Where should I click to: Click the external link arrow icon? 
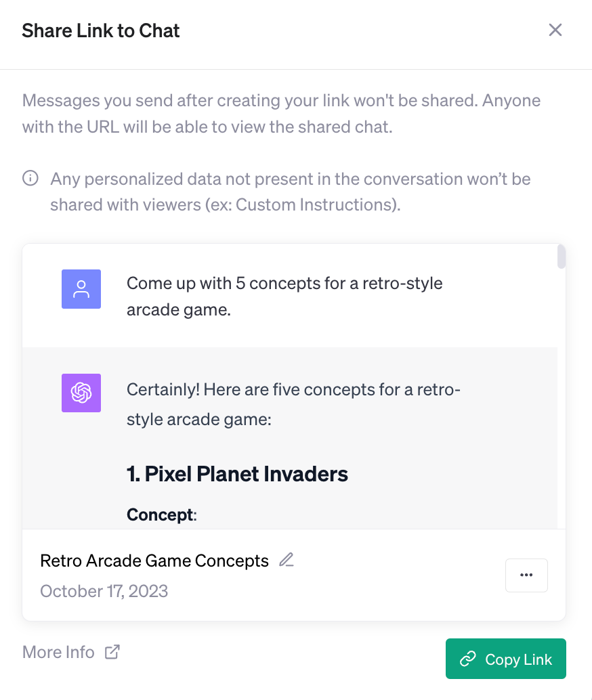[112, 652]
